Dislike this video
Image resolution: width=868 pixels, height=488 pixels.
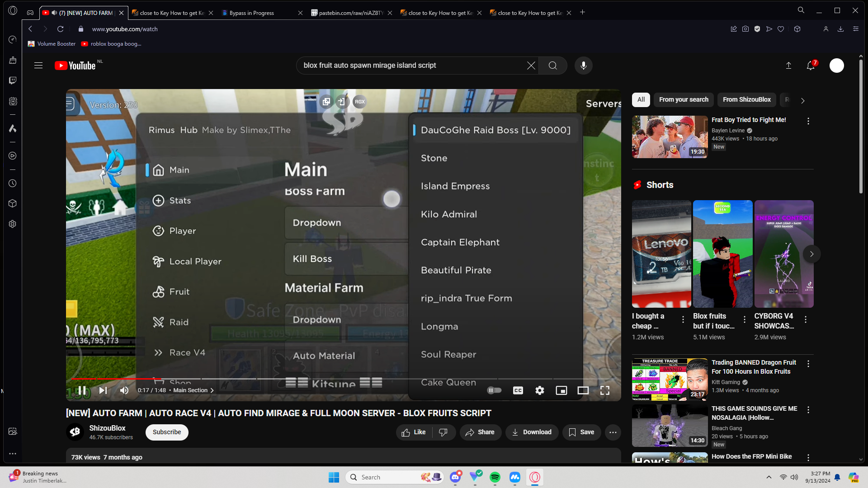tap(443, 432)
